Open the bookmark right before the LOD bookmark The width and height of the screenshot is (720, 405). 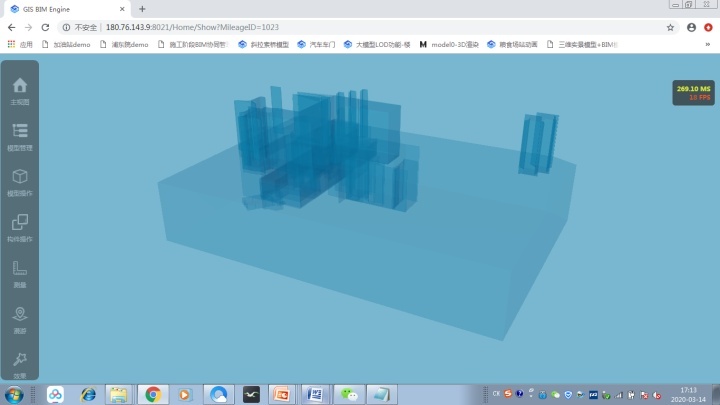pos(316,45)
